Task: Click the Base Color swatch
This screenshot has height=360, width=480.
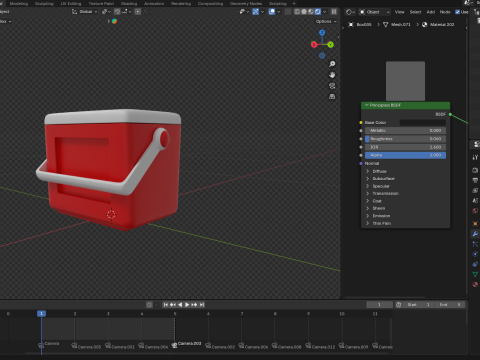Action: coord(423,123)
